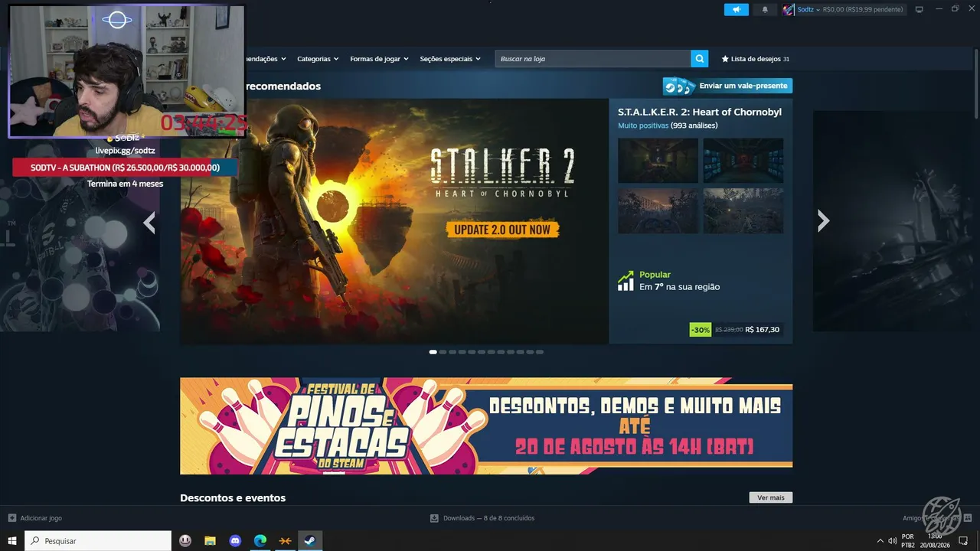Viewport: 980px width, 551px height.
Task: Switch to Big Picture mode monitor icon
Action: [x=920, y=10]
